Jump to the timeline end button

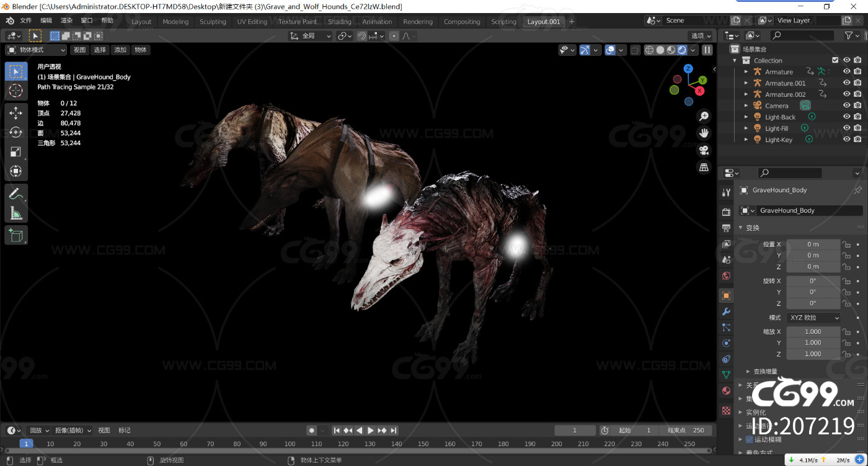tap(393, 431)
